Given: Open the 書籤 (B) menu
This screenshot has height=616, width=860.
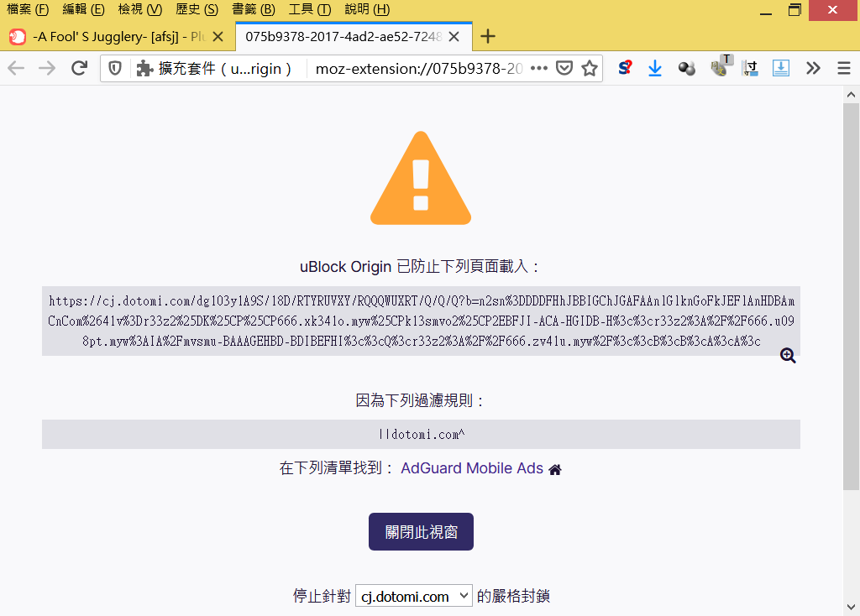Looking at the screenshot, I should [254, 9].
